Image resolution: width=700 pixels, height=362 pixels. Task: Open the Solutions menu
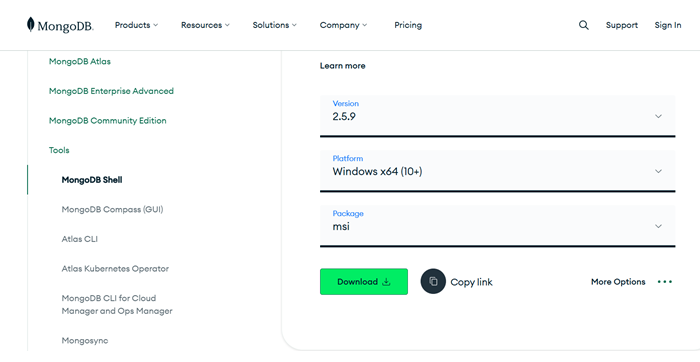274,25
